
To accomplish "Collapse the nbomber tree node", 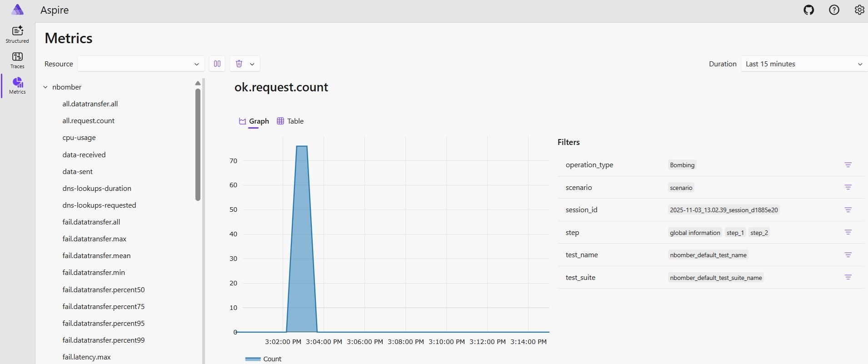I will pyautogui.click(x=45, y=87).
